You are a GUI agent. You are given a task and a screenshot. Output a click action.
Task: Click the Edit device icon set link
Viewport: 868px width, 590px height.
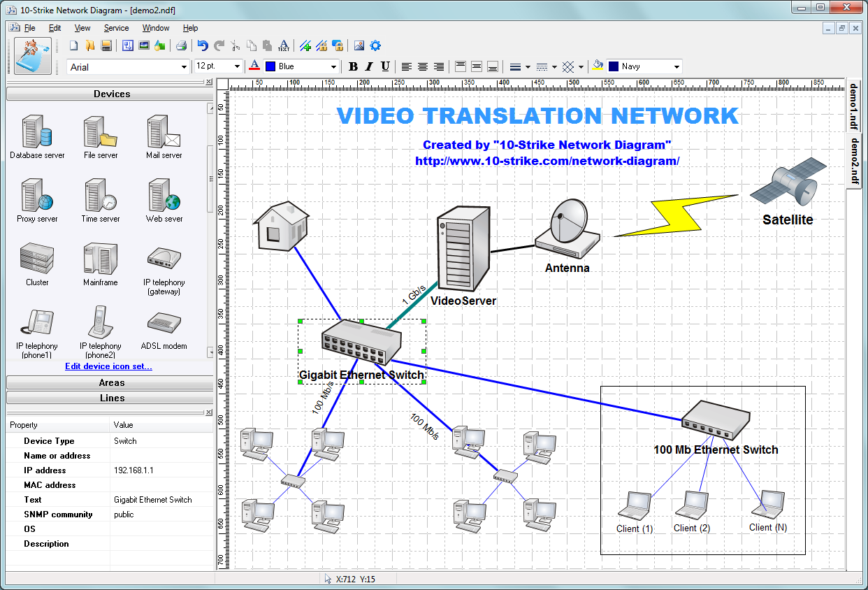(108, 366)
